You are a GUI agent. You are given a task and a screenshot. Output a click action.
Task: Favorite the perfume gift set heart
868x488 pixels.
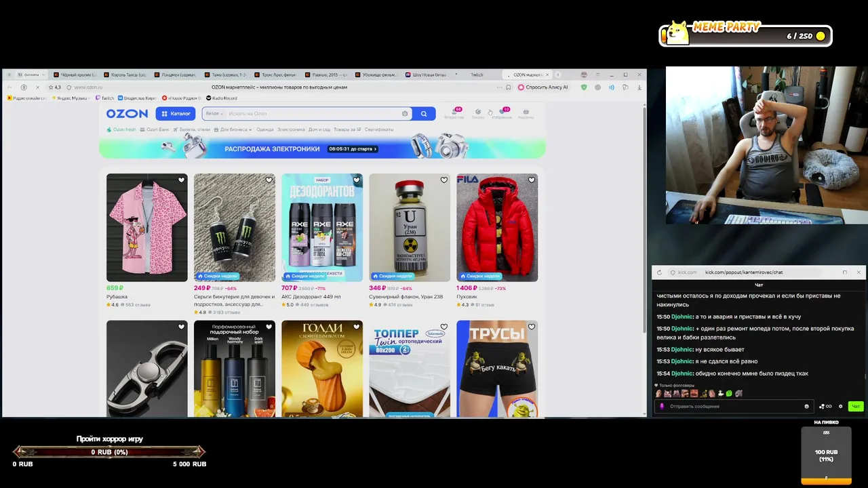[x=269, y=327]
